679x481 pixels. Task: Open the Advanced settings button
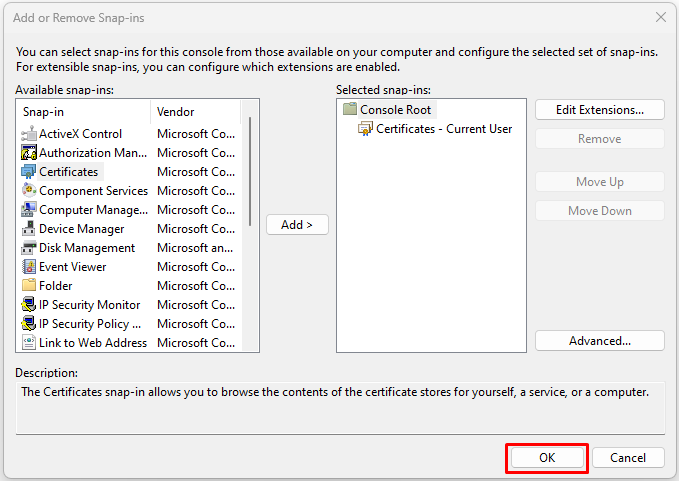600,341
